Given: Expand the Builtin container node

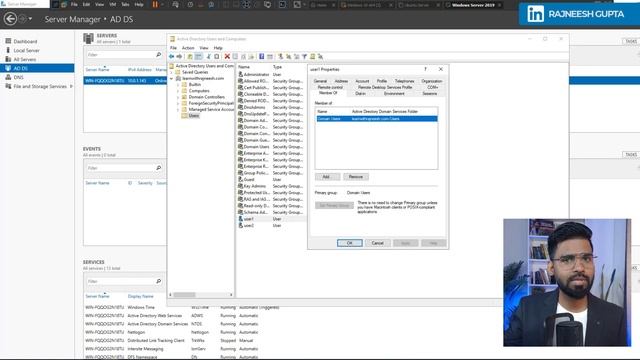Looking at the screenshot, I should [178, 84].
